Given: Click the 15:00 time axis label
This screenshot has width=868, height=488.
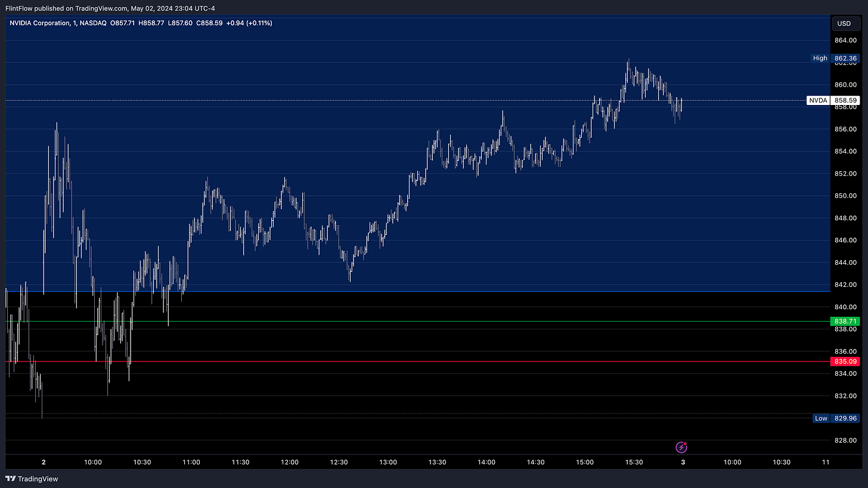Looking at the screenshot, I should (585, 462).
